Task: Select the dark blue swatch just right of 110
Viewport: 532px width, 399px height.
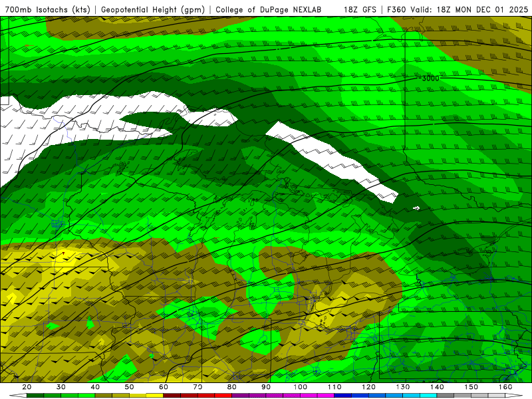Action: click(342, 396)
